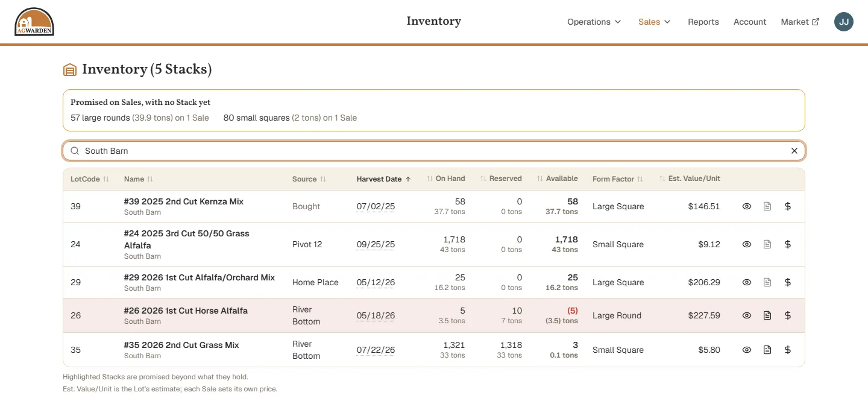Click the 1,321 on hand value
868x398 pixels.
coord(454,345)
